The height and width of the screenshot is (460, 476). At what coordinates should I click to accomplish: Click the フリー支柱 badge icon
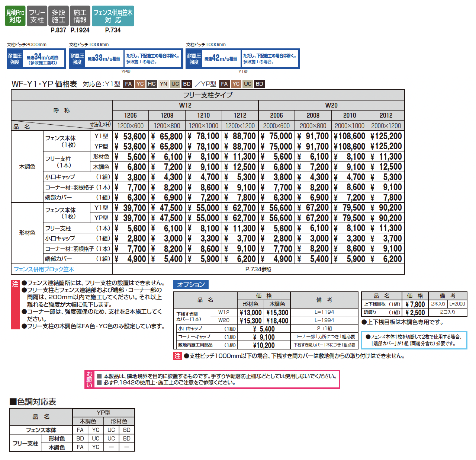[37, 16]
